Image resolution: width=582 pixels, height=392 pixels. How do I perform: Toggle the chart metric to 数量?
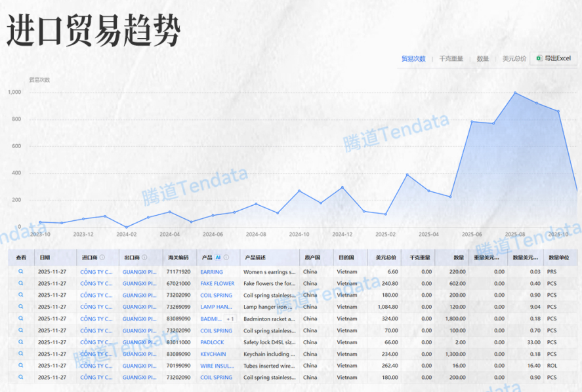tap(483, 58)
